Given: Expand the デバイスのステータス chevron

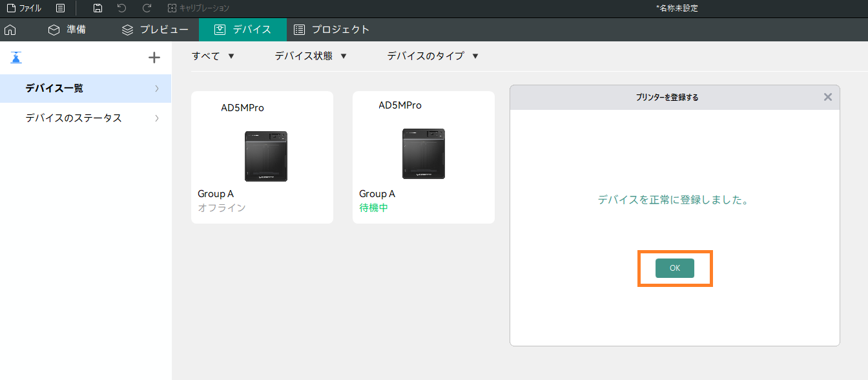Looking at the screenshot, I should tap(157, 118).
